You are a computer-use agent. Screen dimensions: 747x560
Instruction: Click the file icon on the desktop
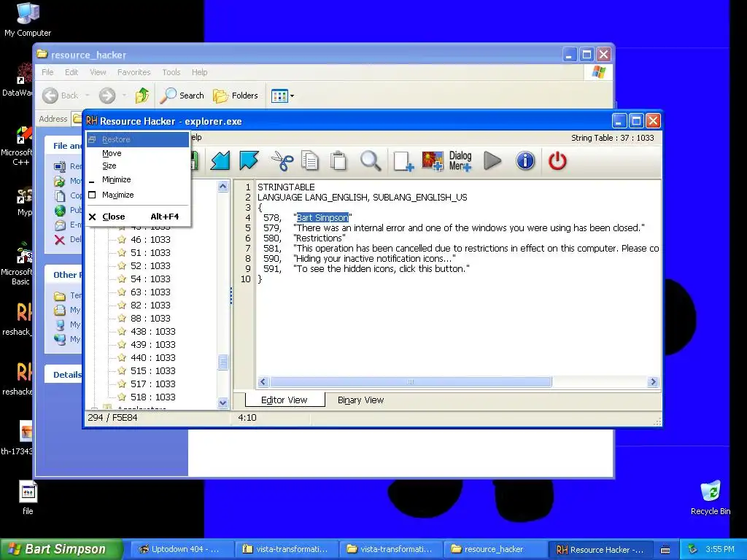(28, 497)
